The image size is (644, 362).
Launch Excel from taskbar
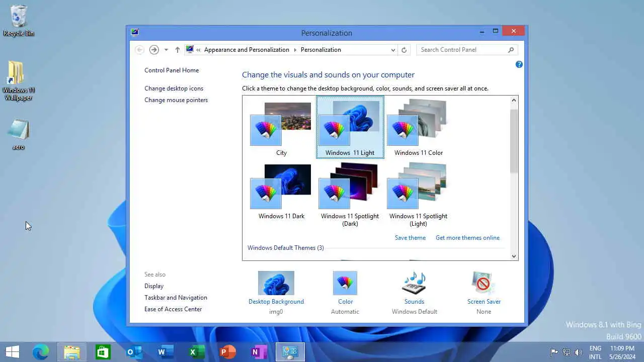coord(197,352)
